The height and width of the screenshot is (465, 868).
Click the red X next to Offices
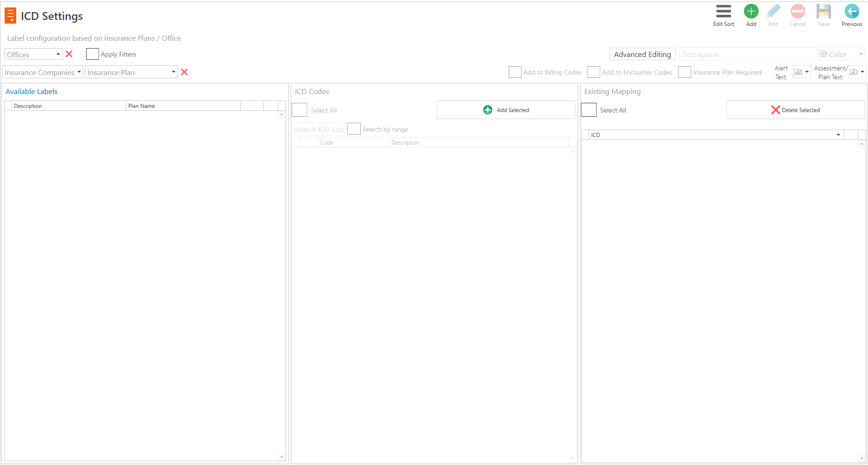(69, 54)
